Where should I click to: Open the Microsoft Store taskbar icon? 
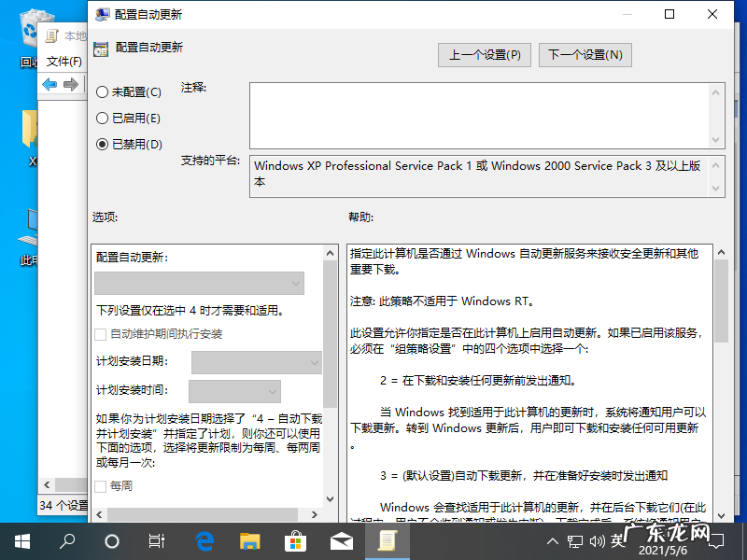pos(295,540)
